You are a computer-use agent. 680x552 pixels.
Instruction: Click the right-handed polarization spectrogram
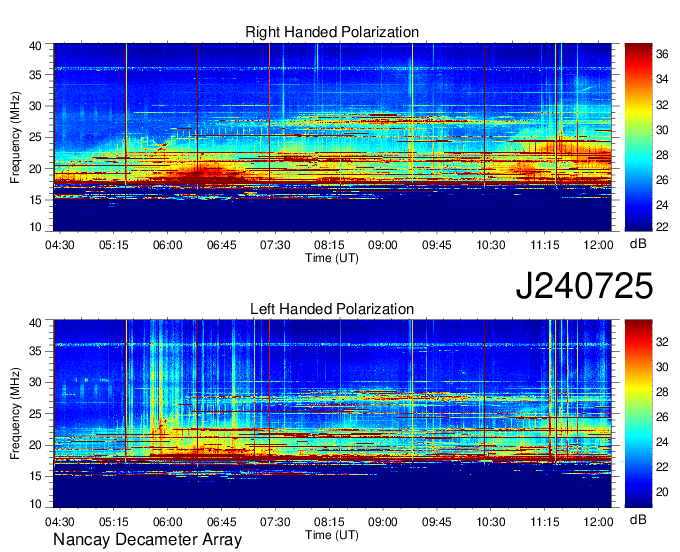[x=332, y=137]
